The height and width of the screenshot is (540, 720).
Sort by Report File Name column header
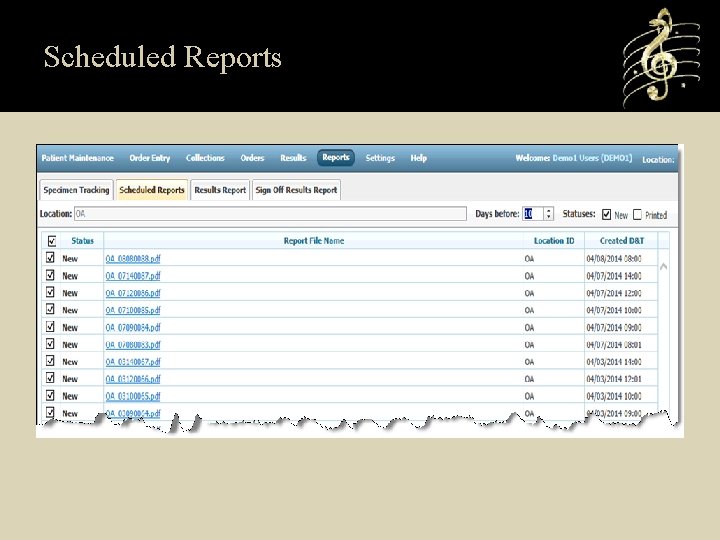pos(314,241)
